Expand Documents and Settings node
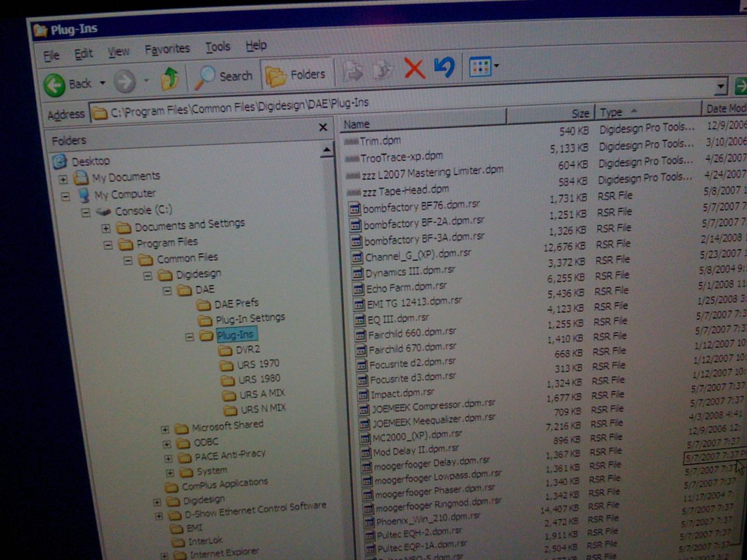This screenshot has height=560, width=747. (x=106, y=229)
